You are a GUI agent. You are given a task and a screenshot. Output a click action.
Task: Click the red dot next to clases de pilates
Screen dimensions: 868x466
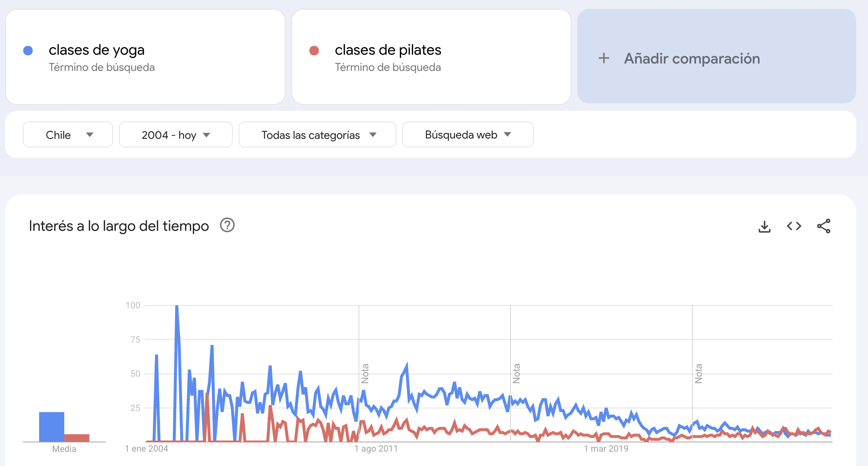point(314,51)
